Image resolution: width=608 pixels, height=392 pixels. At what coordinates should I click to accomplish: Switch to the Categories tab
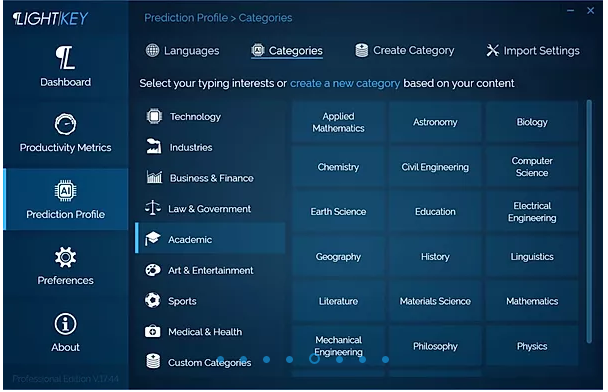click(287, 51)
